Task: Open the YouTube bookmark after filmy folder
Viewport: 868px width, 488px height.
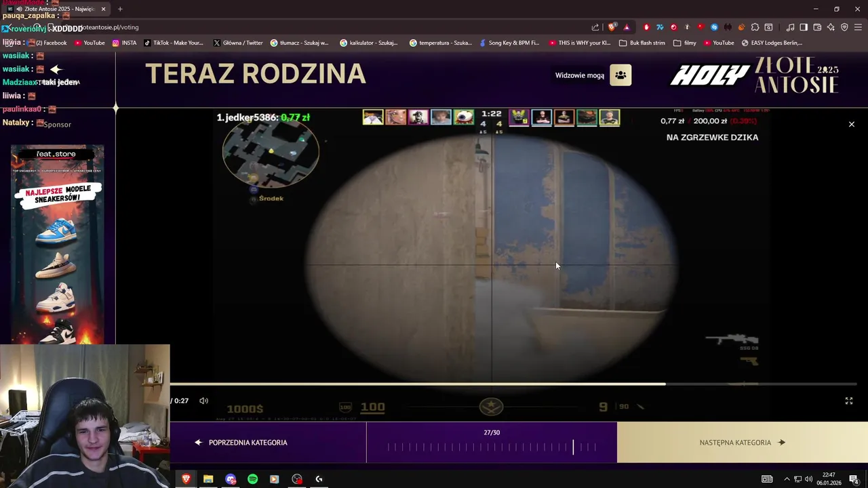Action: (x=719, y=43)
